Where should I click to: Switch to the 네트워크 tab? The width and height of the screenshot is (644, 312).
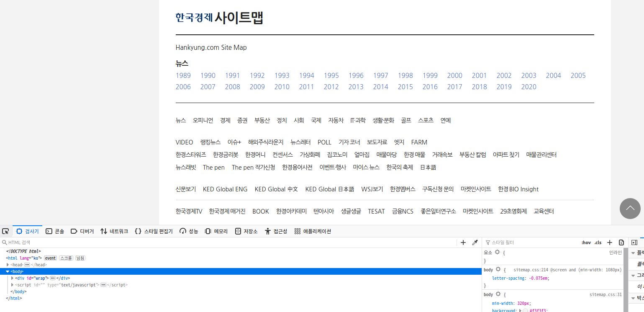pos(114,231)
